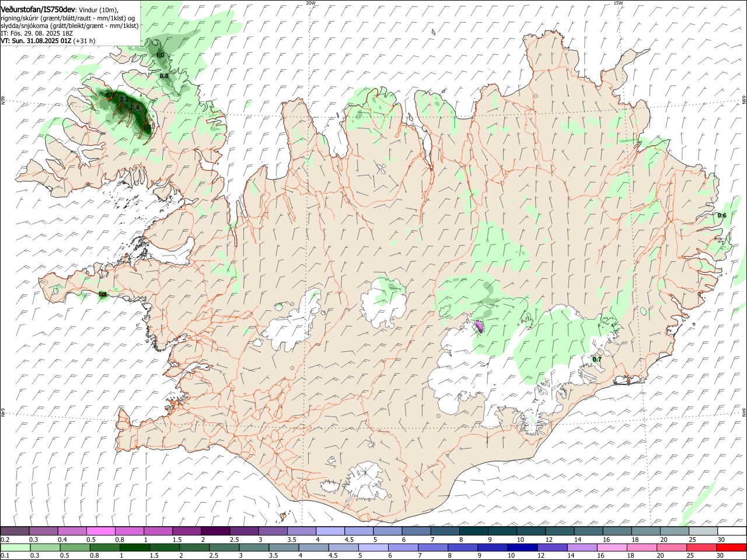This screenshot has height=560, width=747.
Task: Click the bottom-row legend label '0.1'
Action: point(5,556)
